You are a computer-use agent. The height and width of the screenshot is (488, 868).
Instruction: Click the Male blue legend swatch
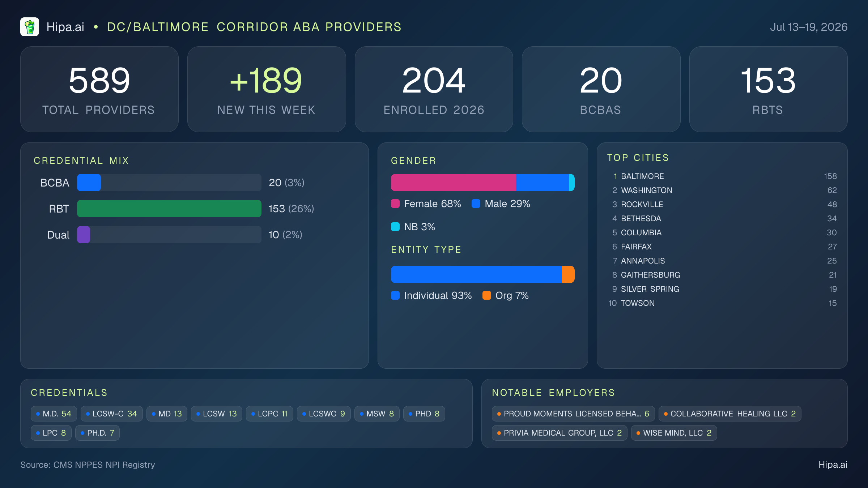pos(476,204)
